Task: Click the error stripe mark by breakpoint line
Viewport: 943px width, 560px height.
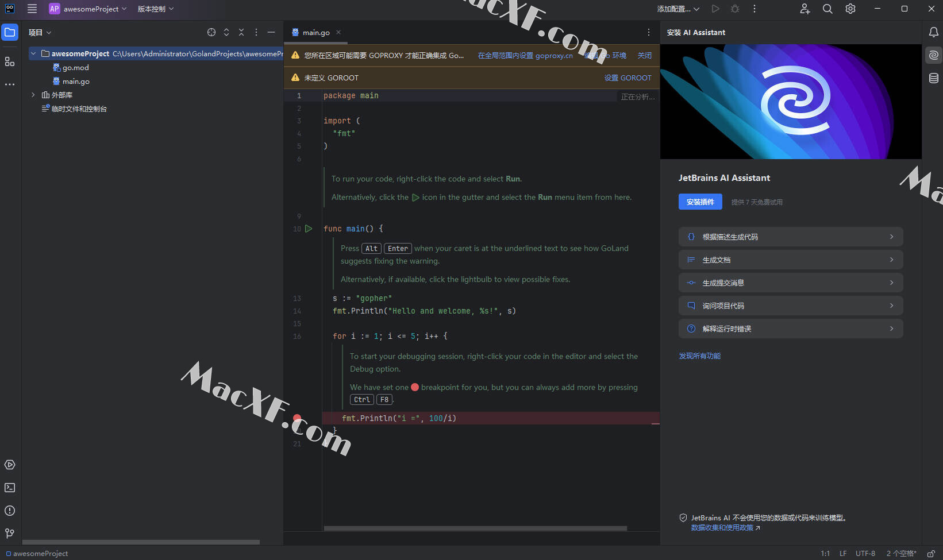Action: (x=656, y=424)
